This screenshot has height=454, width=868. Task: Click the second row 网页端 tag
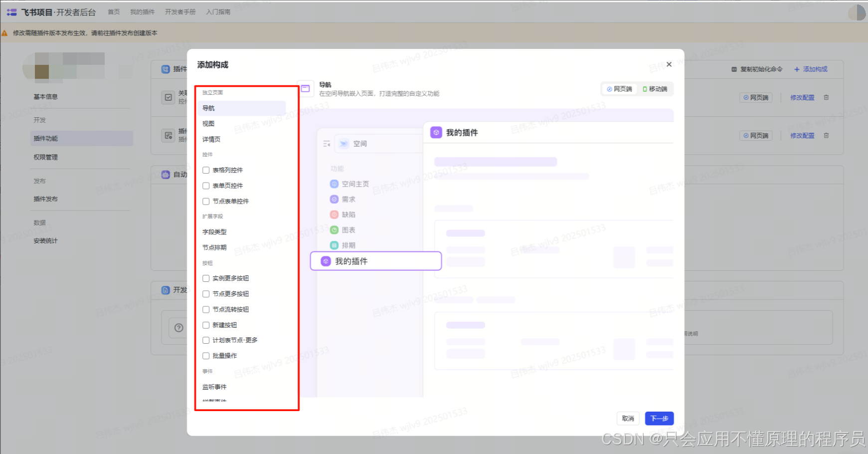pyautogui.click(x=756, y=136)
